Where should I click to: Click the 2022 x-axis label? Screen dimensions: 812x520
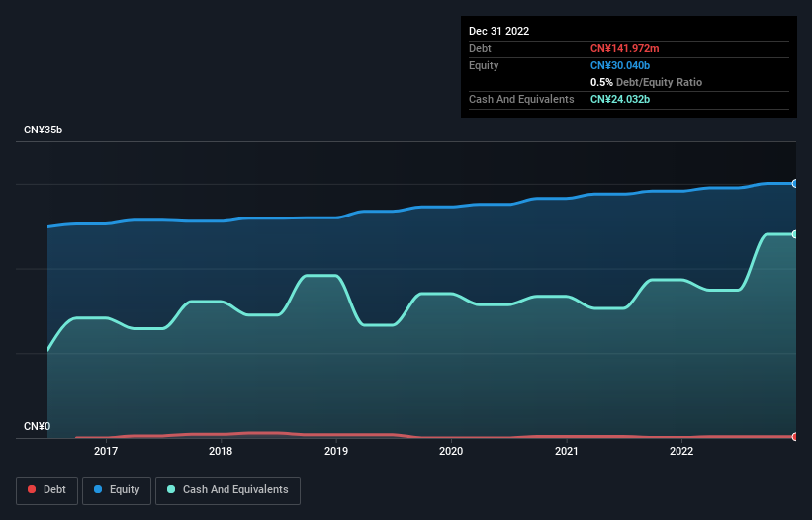(681, 451)
